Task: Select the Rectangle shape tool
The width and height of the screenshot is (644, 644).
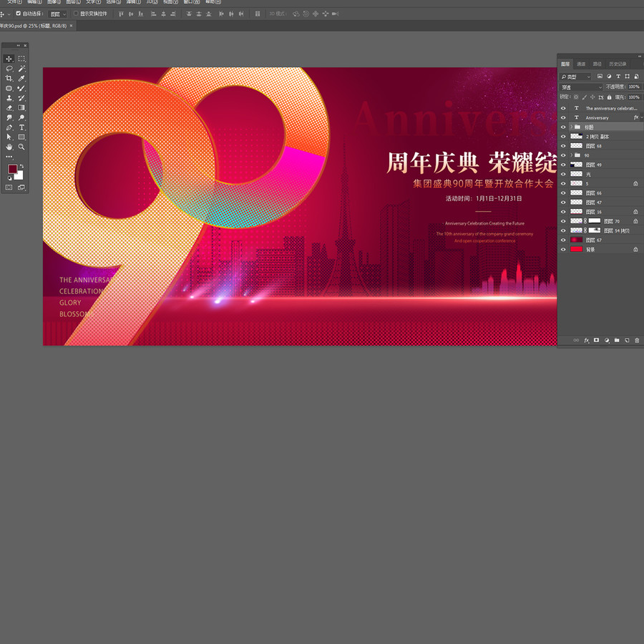Action: tap(21, 137)
